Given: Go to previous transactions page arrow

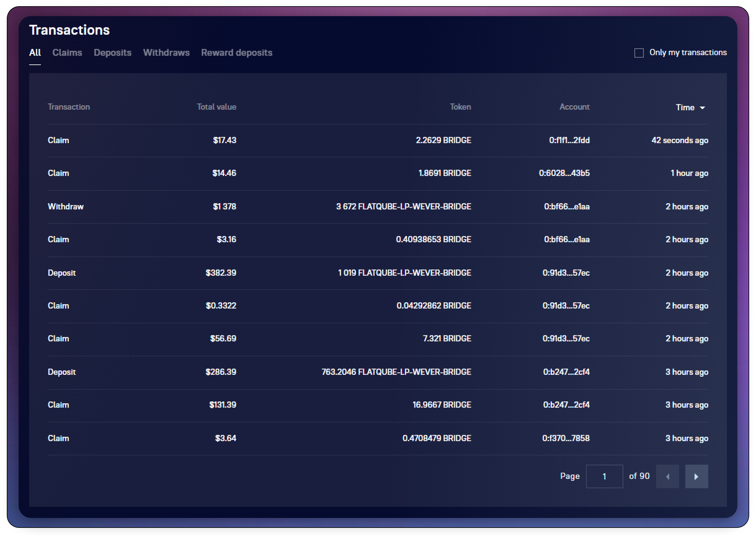Looking at the screenshot, I should point(667,476).
